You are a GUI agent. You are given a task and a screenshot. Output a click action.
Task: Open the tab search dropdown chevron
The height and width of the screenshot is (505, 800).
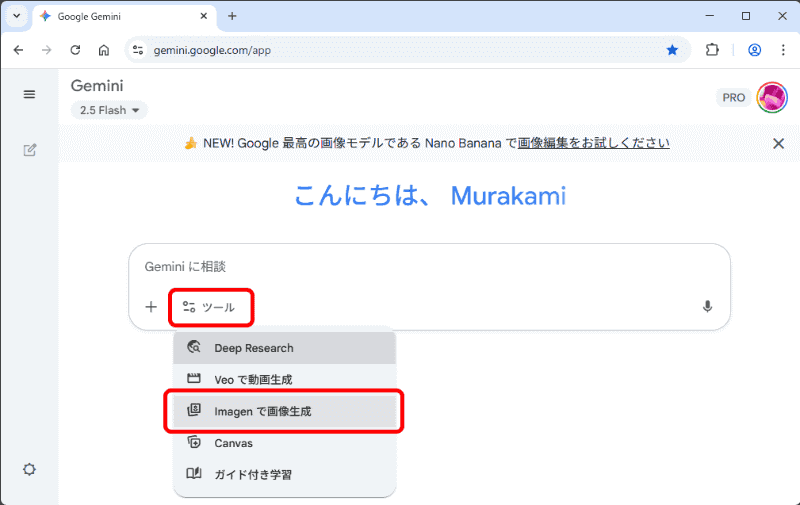click(x=16, y=16)
